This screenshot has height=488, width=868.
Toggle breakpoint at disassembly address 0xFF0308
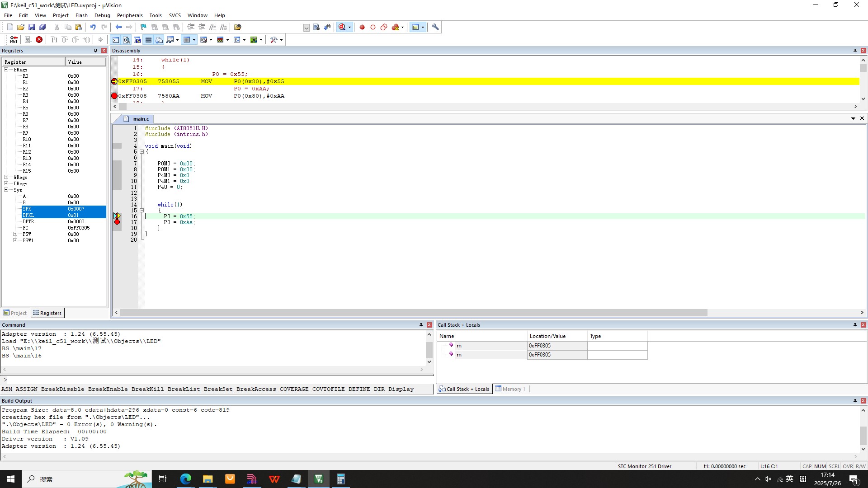pyautogui.click(x=114, y=96)
